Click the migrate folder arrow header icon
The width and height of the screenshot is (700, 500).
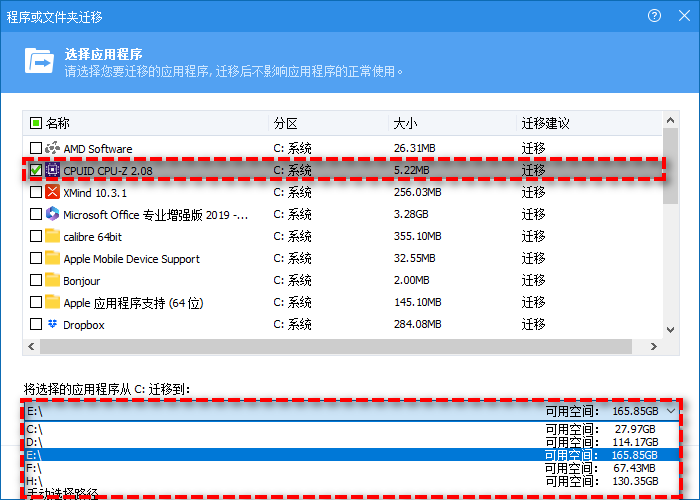[x=39, y=61]
